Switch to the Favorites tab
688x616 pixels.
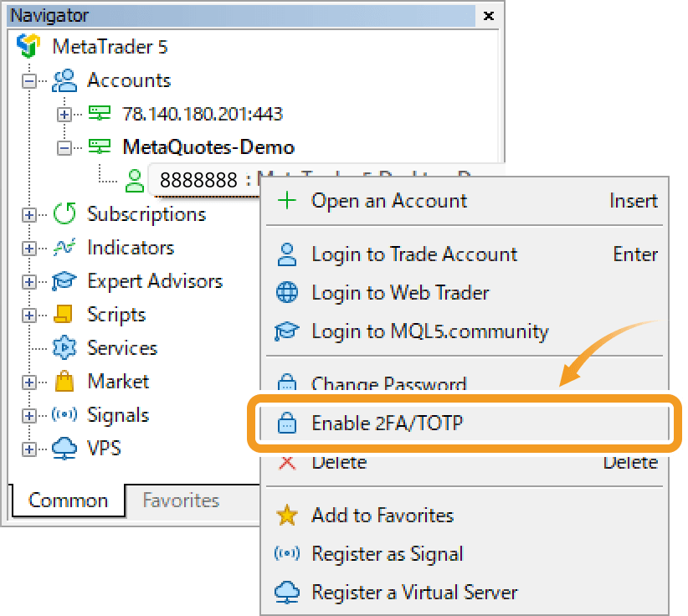click(x=181, y=501)
